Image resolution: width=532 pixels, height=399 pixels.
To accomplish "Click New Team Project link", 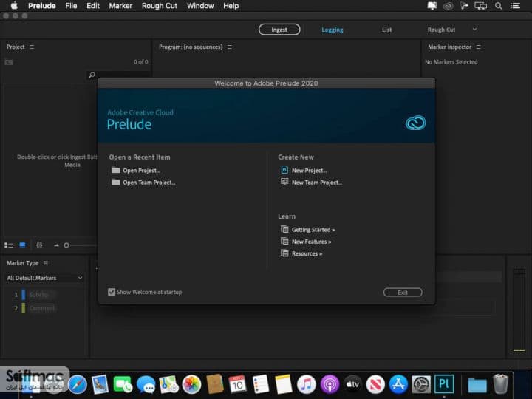I will pyautogui.click(x=317, y=183).
